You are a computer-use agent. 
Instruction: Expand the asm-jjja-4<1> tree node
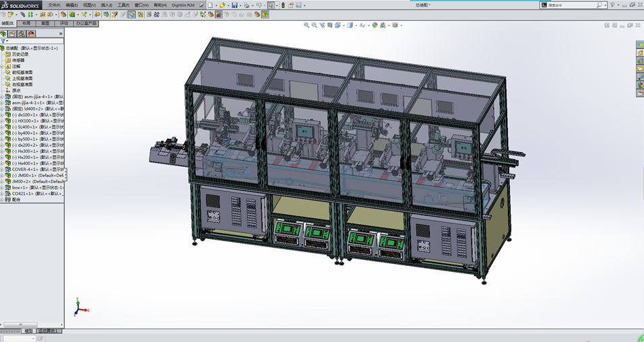[x=2, y=97]
